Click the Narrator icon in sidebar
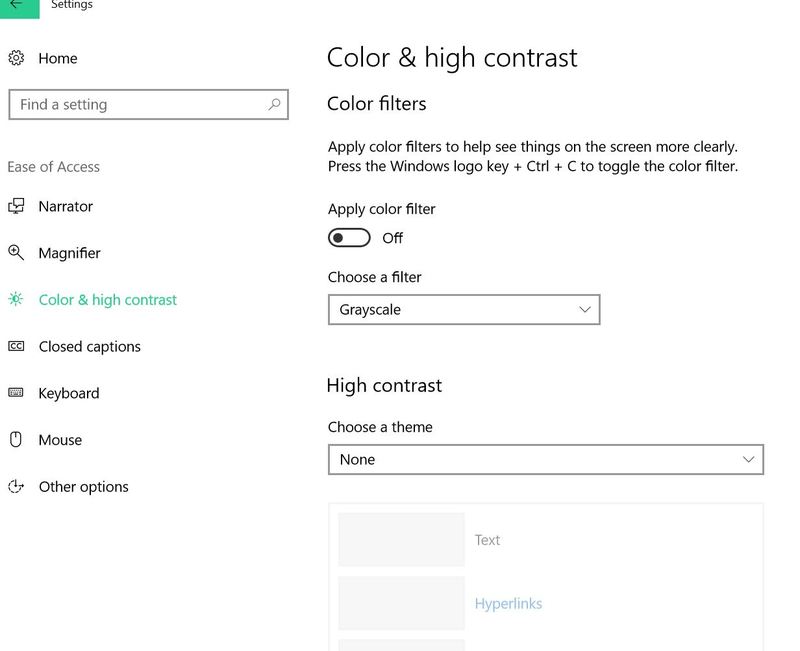The height and width of the screenshot is (651, 800). (x=16, y=206)
